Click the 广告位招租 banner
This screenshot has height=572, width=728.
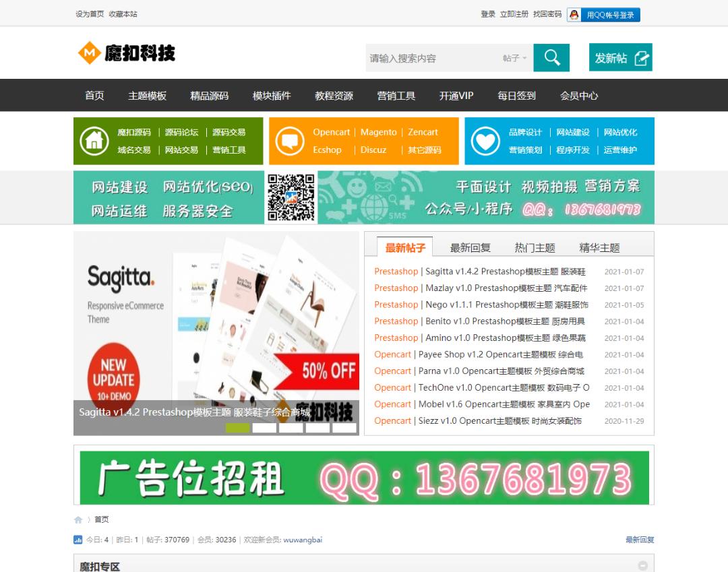pos(365,478)
